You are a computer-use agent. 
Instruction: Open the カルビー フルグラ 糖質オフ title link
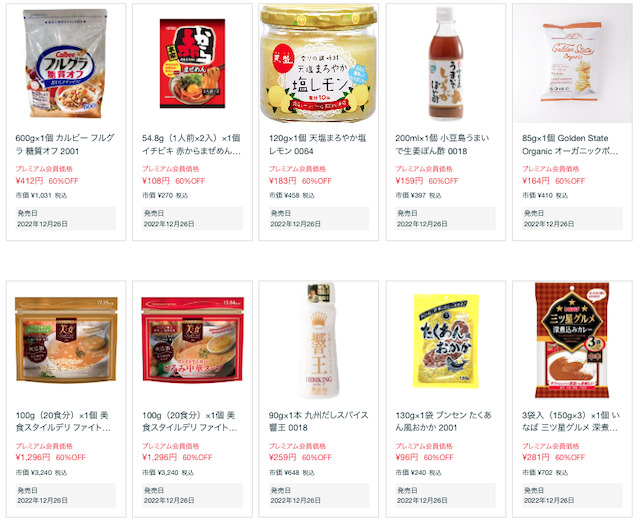coord(65,144)
